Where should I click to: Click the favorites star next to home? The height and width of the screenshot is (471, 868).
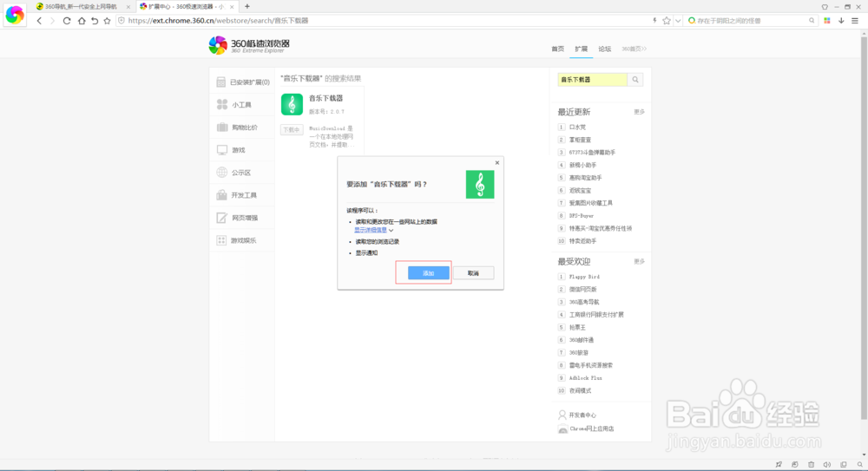pyautogui.click(x=108, y=21)
